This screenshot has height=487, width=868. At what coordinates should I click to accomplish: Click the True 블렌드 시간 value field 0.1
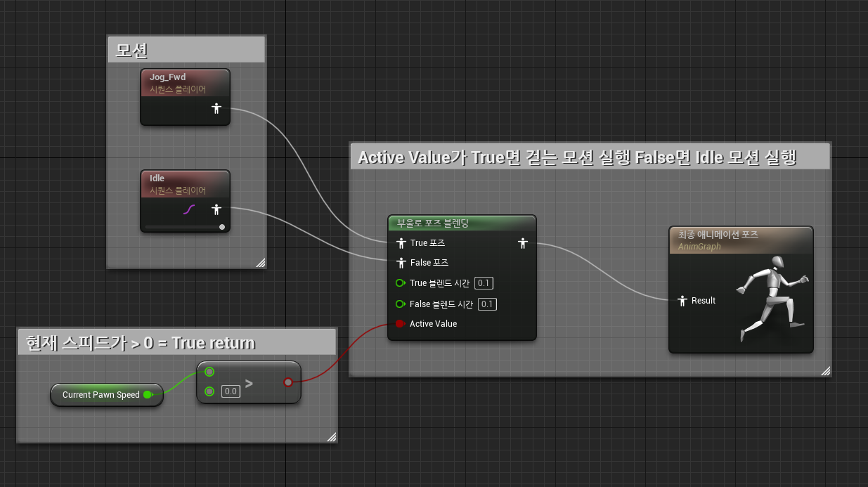[484, 283]
